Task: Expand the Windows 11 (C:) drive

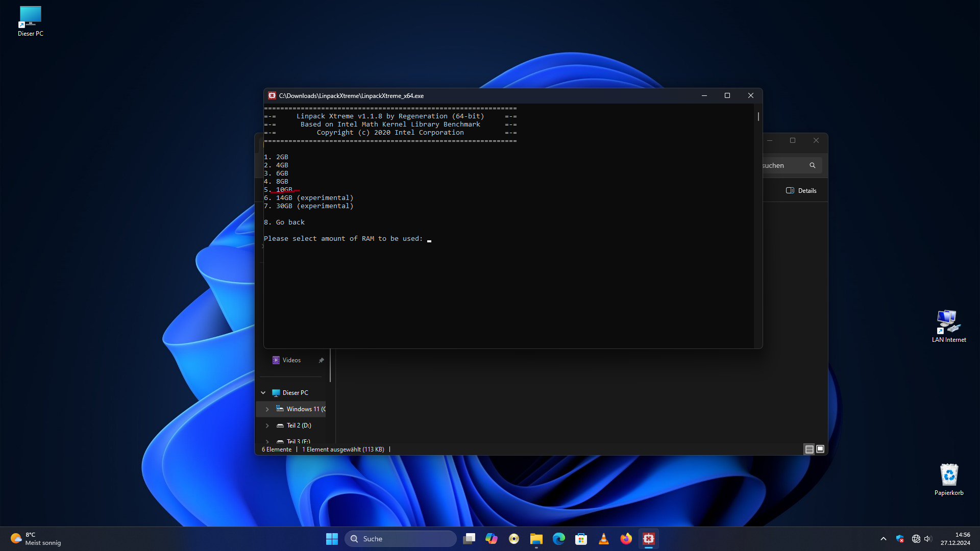Action: pyautogui.click(x=267, y=409)
